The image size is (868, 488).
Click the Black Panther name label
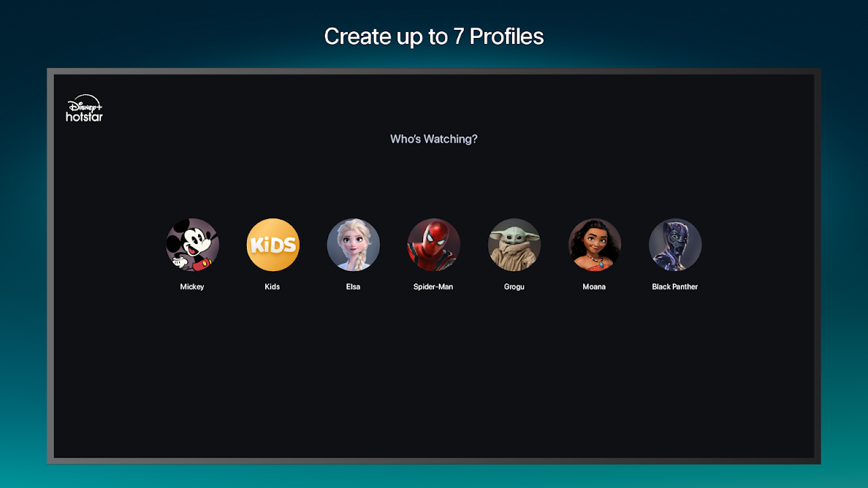click(x=675, y=287)
